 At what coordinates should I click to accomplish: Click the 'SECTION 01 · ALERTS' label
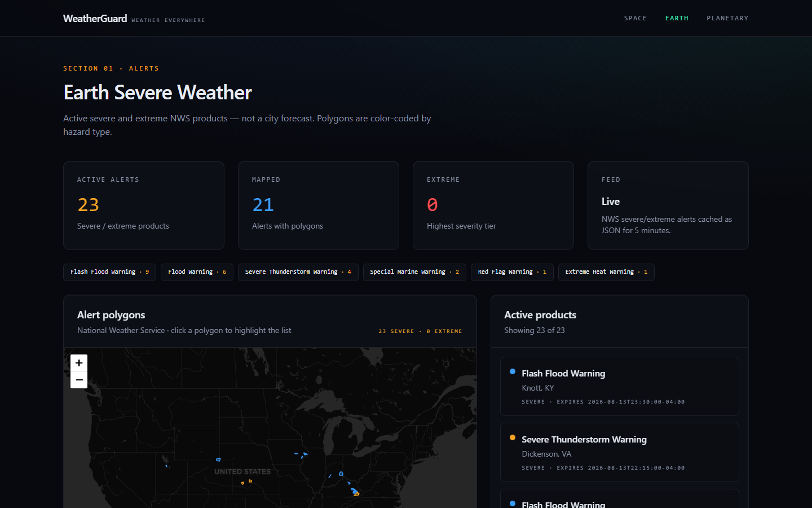coord(111,68)
